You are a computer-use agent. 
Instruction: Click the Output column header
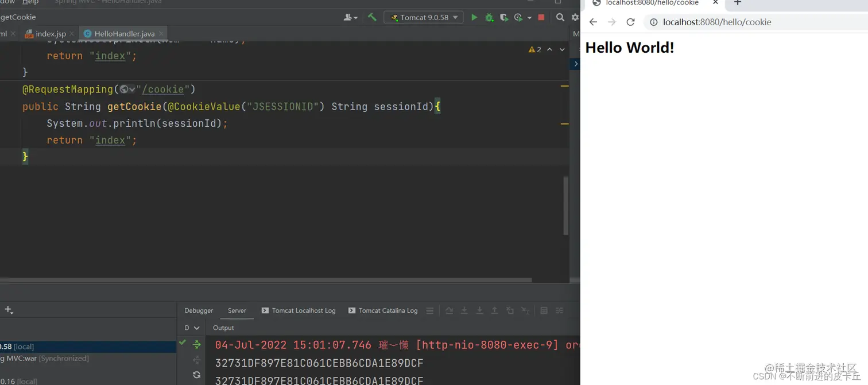pyautogui.click(x=223, y=328)
